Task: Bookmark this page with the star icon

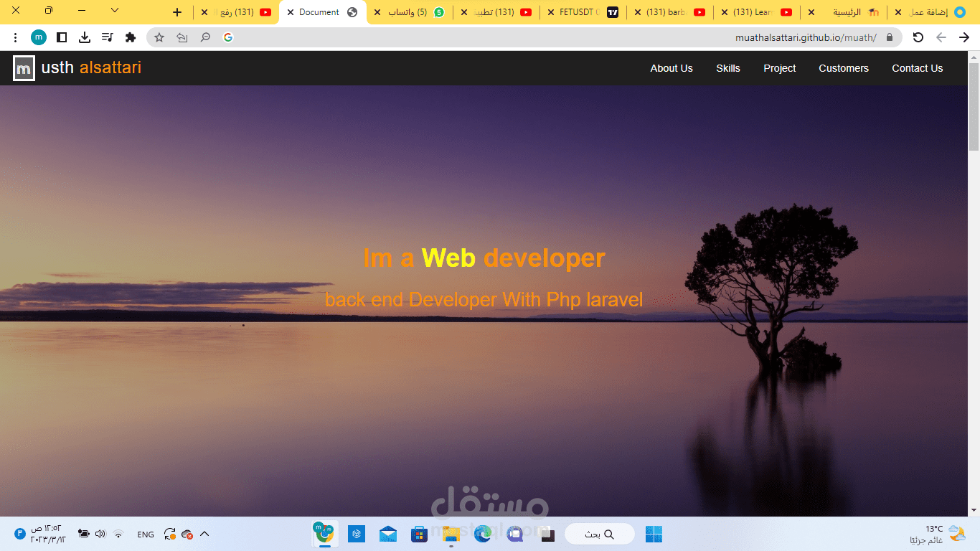Action: click(x=159, y=37)
